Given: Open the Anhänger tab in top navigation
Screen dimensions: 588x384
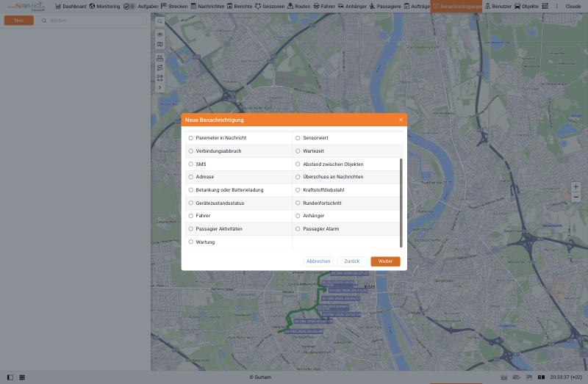Looking at the screenshot, I should point(352,7).
